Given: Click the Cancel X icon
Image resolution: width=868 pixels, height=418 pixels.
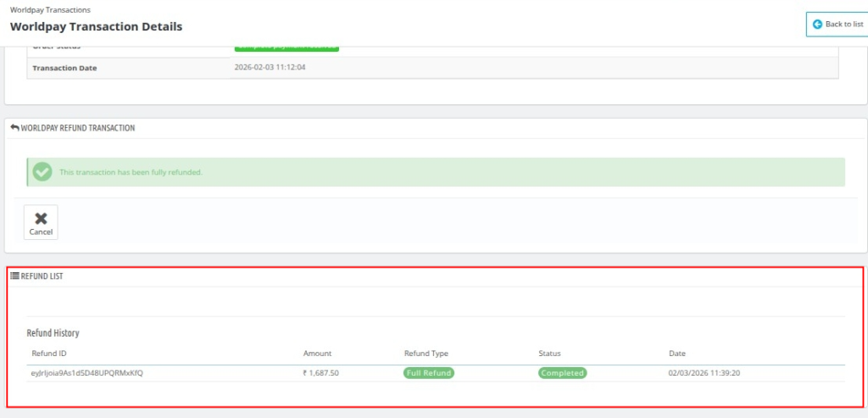Looking at the screenshot, I should (41, 218).
